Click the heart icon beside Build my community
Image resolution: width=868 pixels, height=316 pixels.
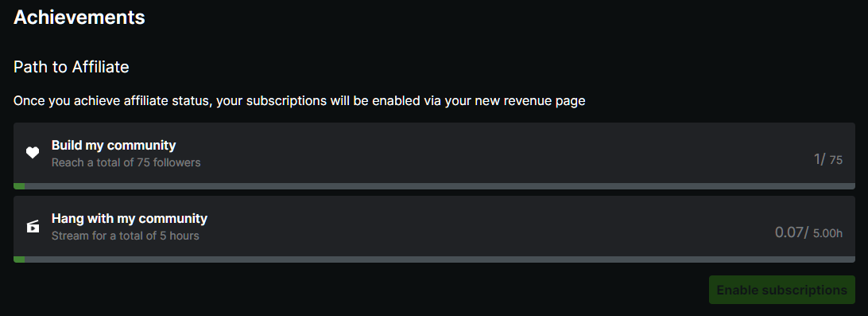tap(33, 153)
